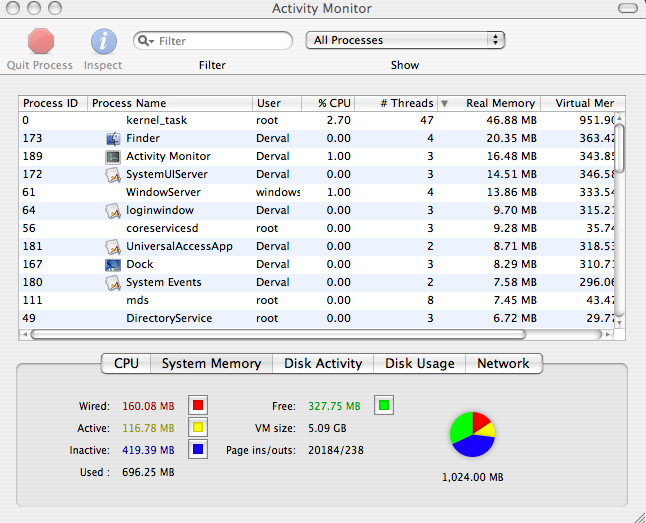Screen dimensions: 646x523
Task: Click the loginwindow process name
Action: pos(160,211)
